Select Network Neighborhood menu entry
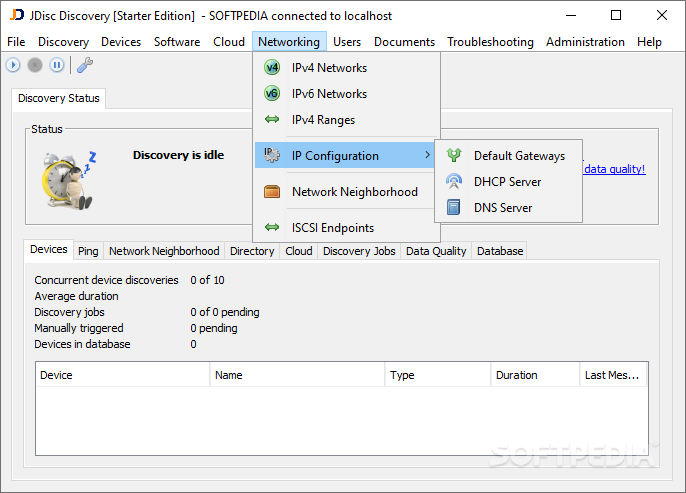Image resolution: width=686 pixels, height=493 pixels. coord(347,192)
